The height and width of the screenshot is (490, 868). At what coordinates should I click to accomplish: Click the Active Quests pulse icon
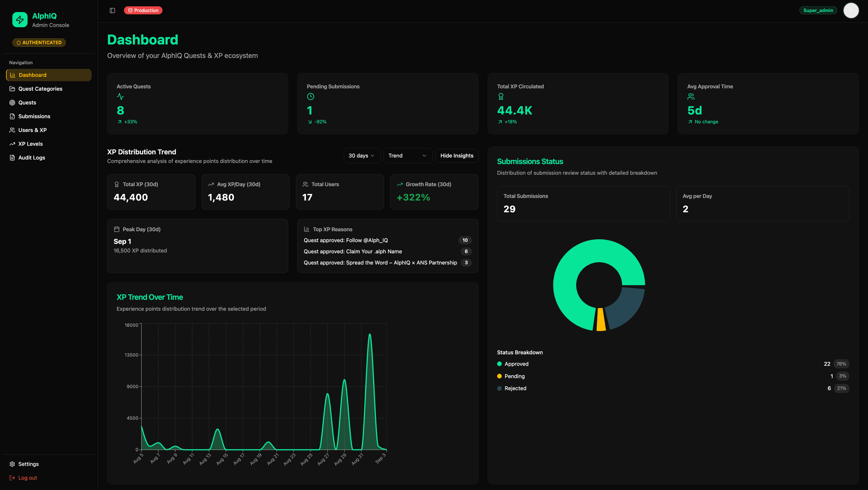click(120, 97)
